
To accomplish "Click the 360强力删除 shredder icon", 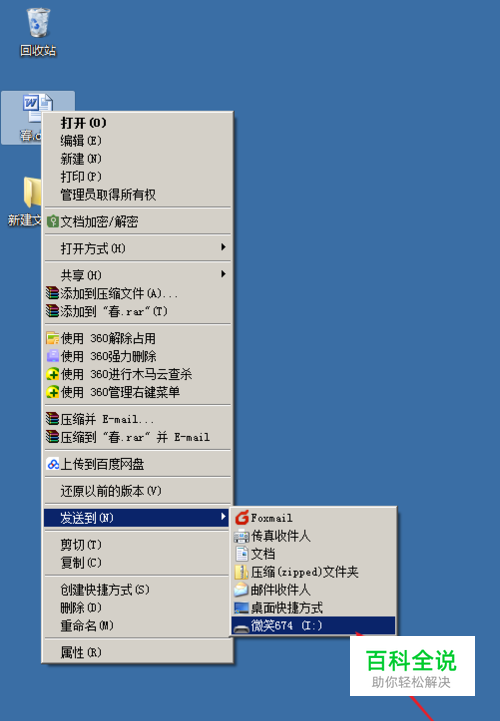I will (53, 356).
